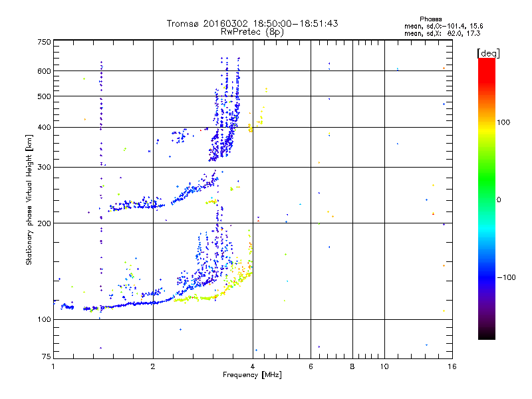
Task: Click the colorbar label '-100'
Action: click(506, 277)
